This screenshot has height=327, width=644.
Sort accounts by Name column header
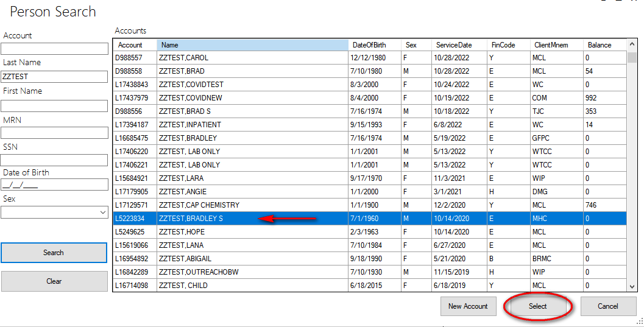[x=252, y=45]
